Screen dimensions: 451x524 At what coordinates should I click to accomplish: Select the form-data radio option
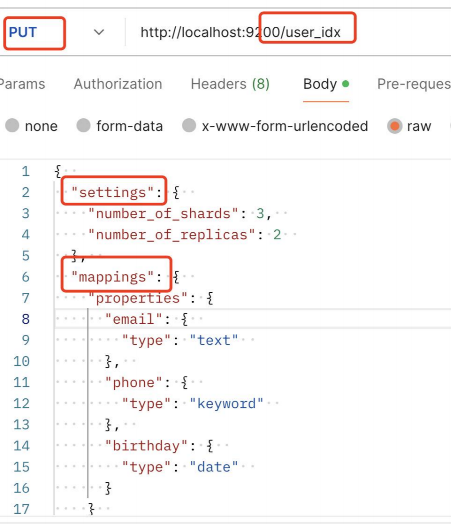[84, 126]
